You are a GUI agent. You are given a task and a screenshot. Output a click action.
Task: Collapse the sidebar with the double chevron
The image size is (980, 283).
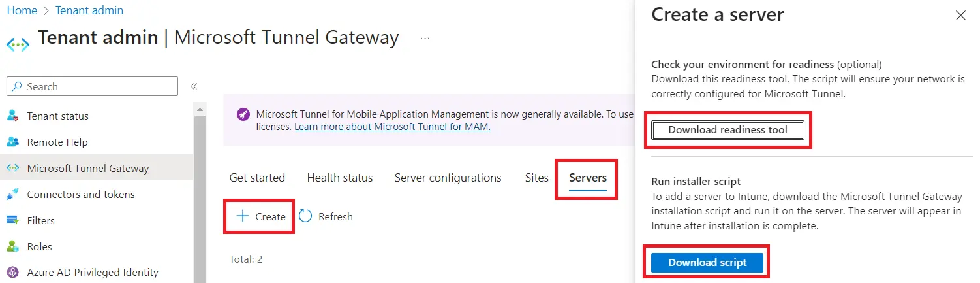coord(194,86)
